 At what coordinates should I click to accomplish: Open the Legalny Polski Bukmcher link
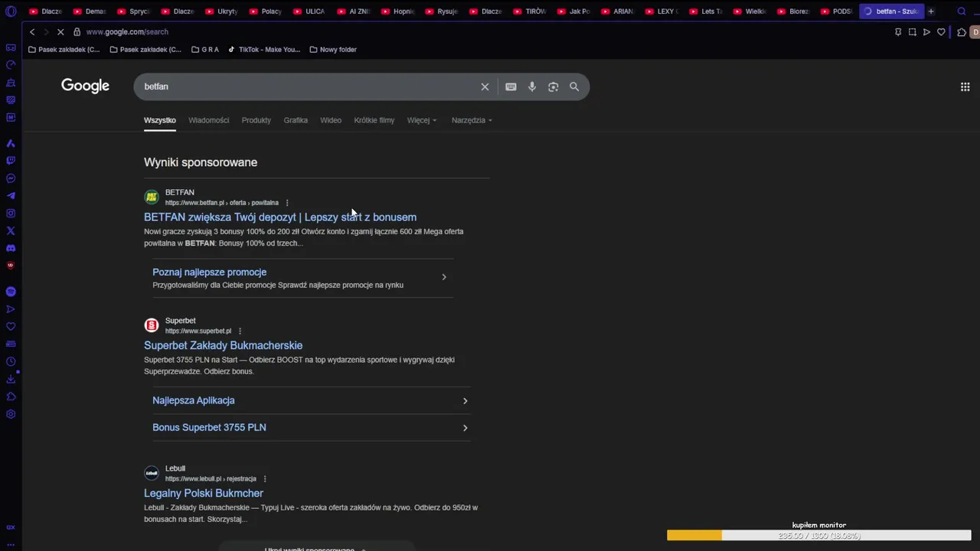coord(204,494)
